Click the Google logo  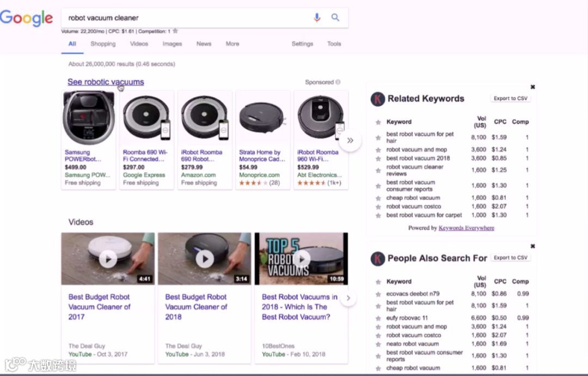(x=27, y=19)
